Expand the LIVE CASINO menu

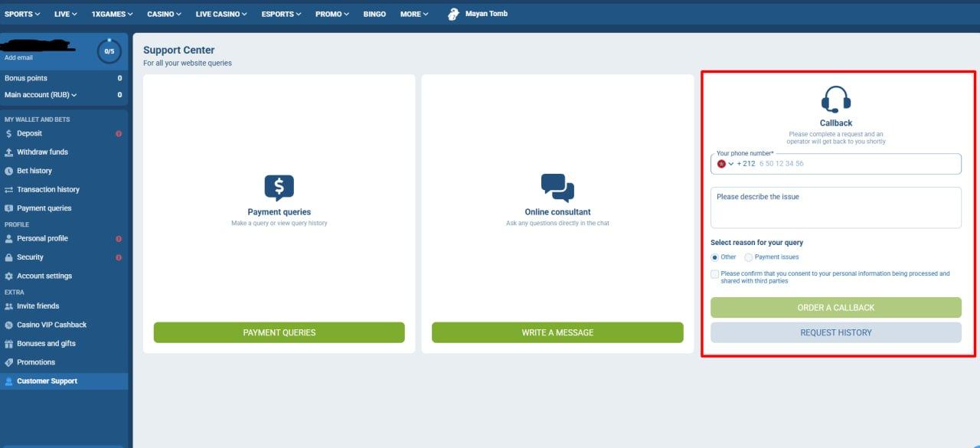[x=221, y=14]
